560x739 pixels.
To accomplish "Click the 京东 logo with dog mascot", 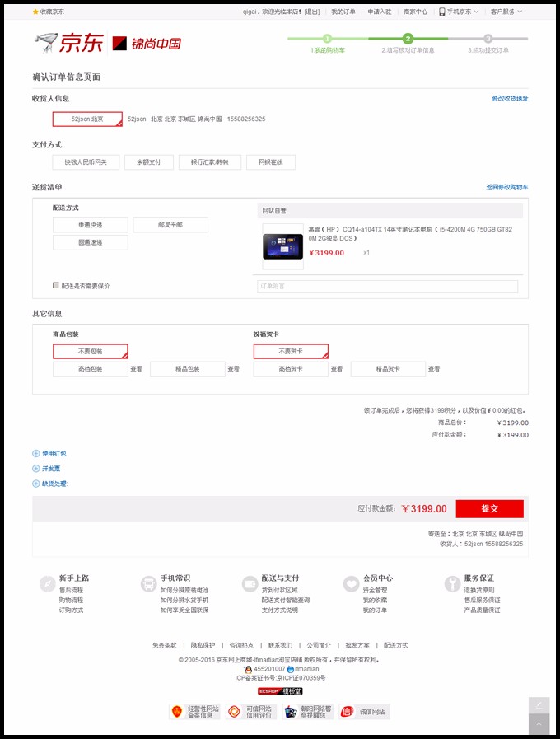I will [68, 43].
